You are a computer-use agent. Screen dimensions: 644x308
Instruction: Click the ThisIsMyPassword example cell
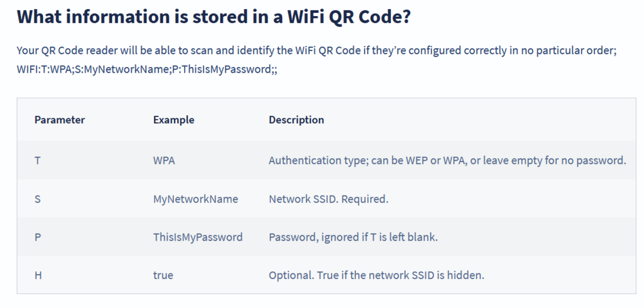tap(198, 237)
